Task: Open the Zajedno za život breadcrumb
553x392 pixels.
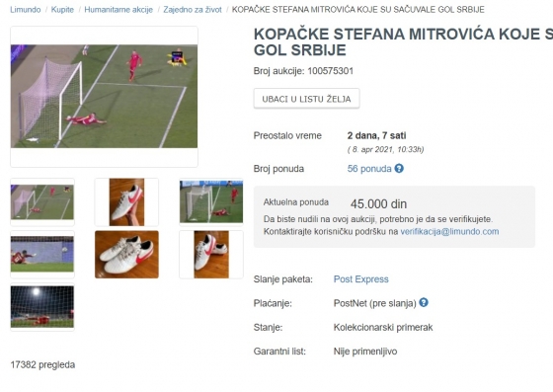Action: [x=193, y=10]
